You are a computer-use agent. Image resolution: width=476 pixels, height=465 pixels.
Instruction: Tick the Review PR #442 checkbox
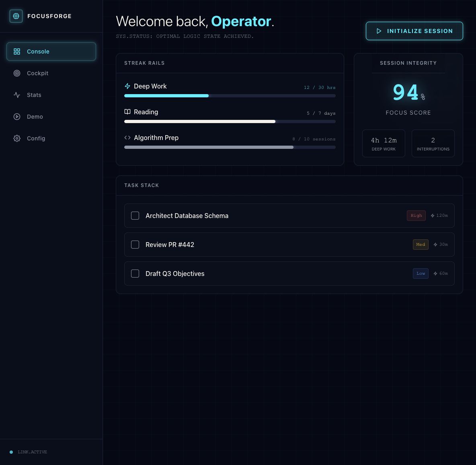tap(135, 245)
